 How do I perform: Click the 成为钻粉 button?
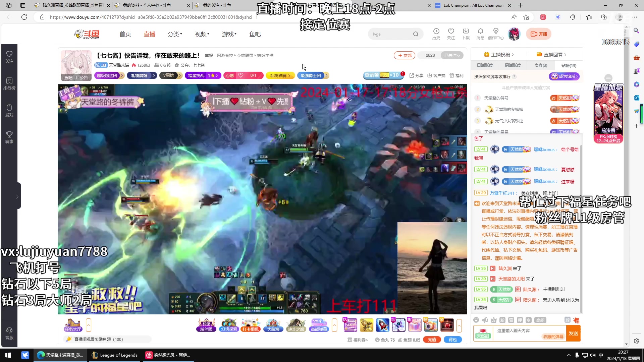[x=564, y=76]
